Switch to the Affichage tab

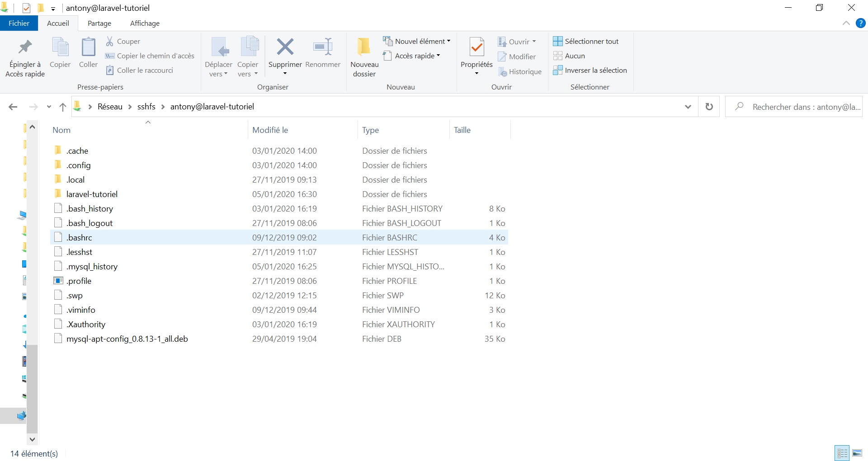pyautogui.click(x=145, y=24)
